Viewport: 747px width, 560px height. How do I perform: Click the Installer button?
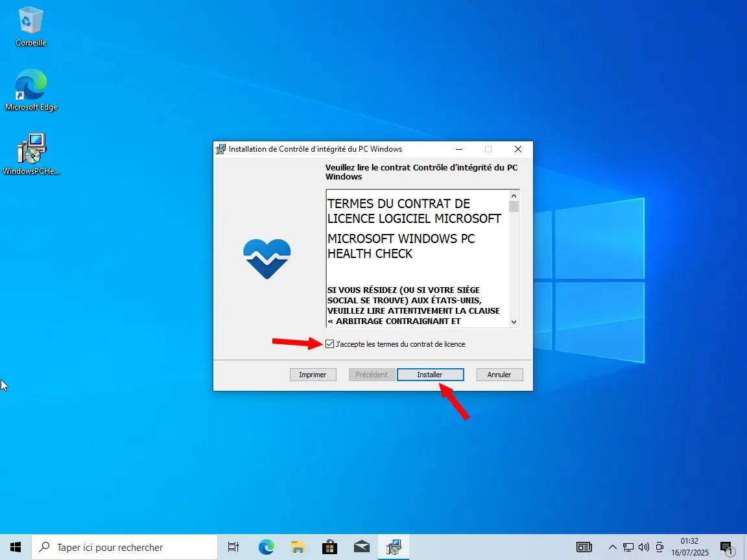click(430, 375)
